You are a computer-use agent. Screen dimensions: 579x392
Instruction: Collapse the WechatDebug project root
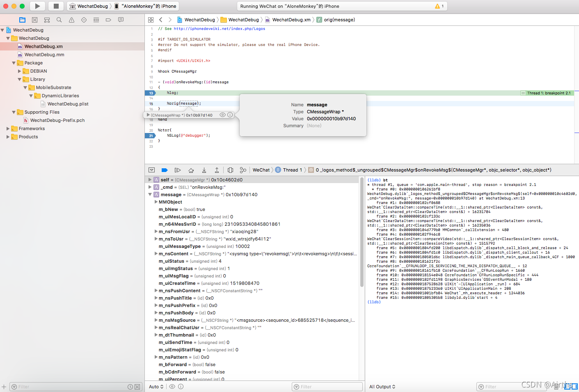coord(2,30)
